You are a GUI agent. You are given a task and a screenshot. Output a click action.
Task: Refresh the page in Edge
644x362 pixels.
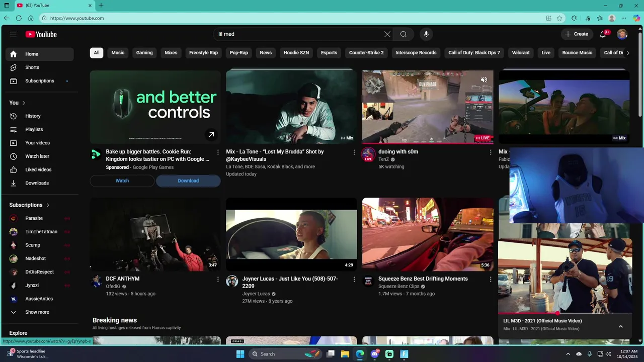19,18
